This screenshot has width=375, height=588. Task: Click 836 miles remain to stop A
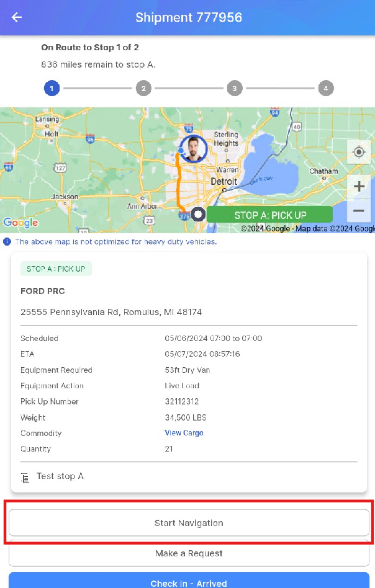[x=98, y=65]
